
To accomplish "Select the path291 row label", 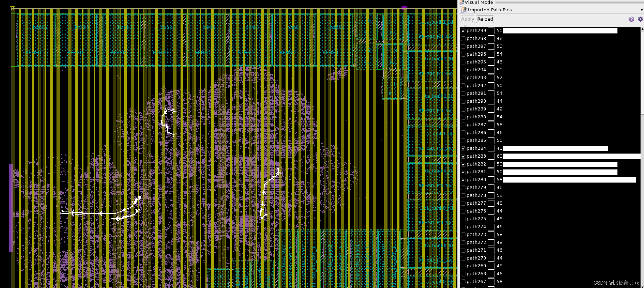I will point(476,93).
